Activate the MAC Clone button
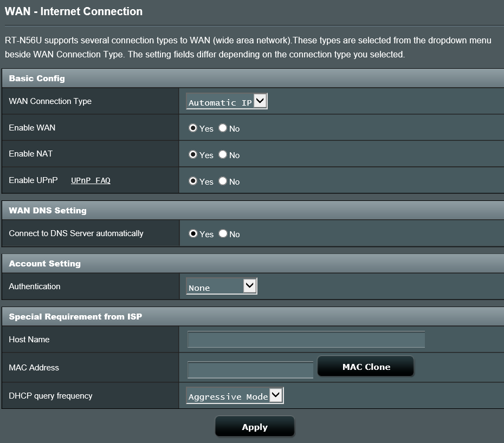Screen dimensions: 504x443 click(365, 367)
